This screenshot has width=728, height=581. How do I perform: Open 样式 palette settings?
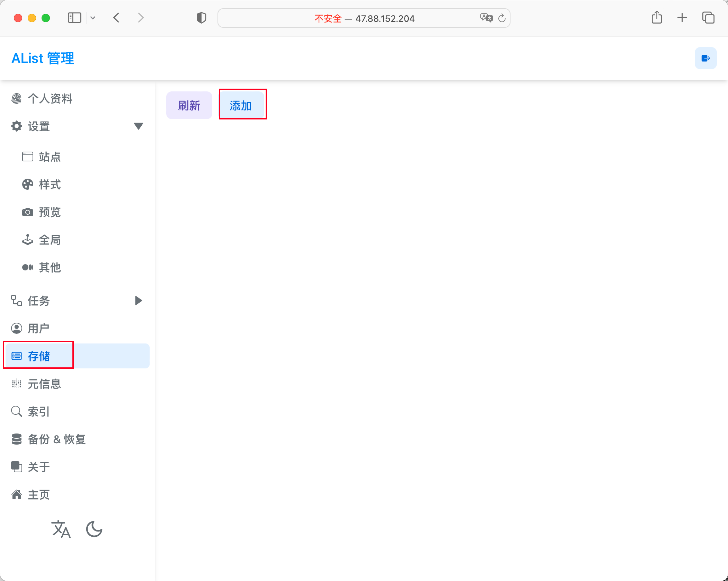[50, 185]
